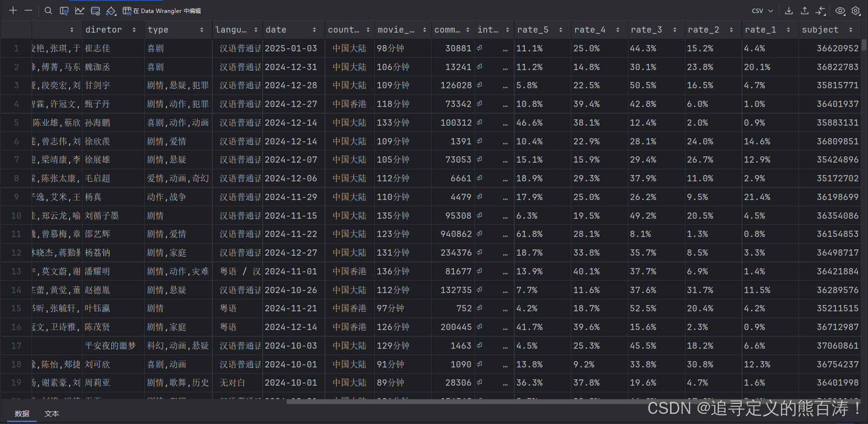This screenshot has width=868, height=424.
Task: Edit in Data Wrangler button
Action: click(x=162, y=11)
